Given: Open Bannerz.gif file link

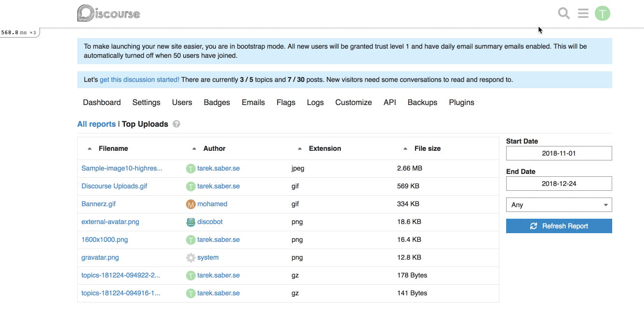Looking at the screenshot, I should (x=99, y=204).
